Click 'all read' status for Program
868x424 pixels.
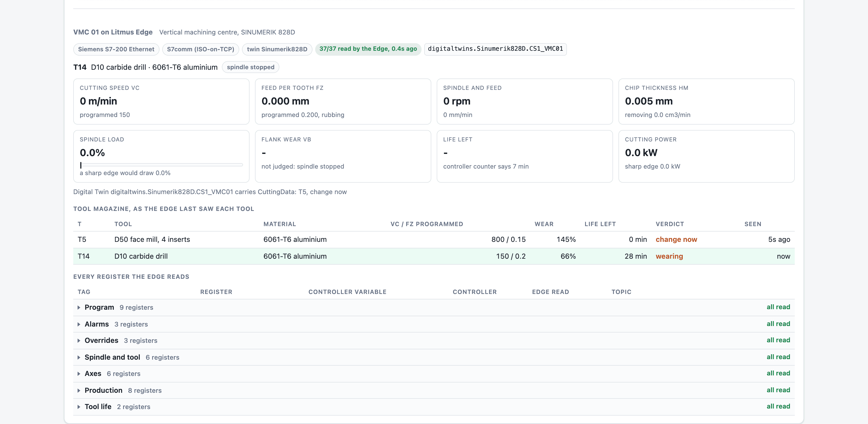(x=778, y=307)
